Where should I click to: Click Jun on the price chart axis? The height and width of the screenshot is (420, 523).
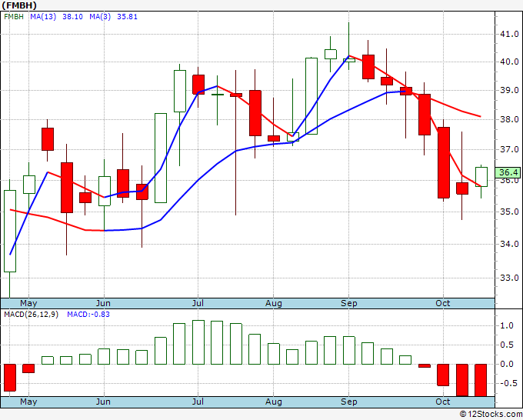click(x=103, y=303)
